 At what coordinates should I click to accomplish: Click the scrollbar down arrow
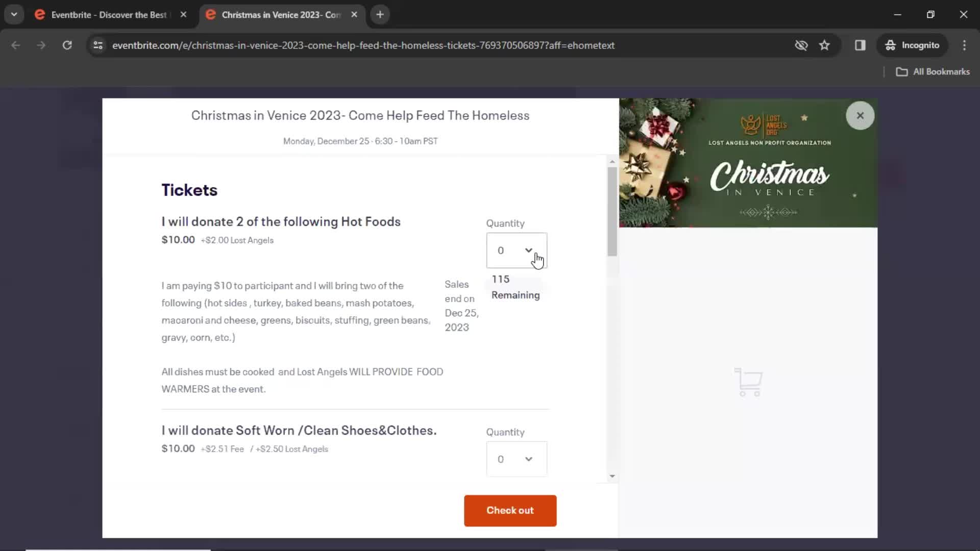point(612,477)
